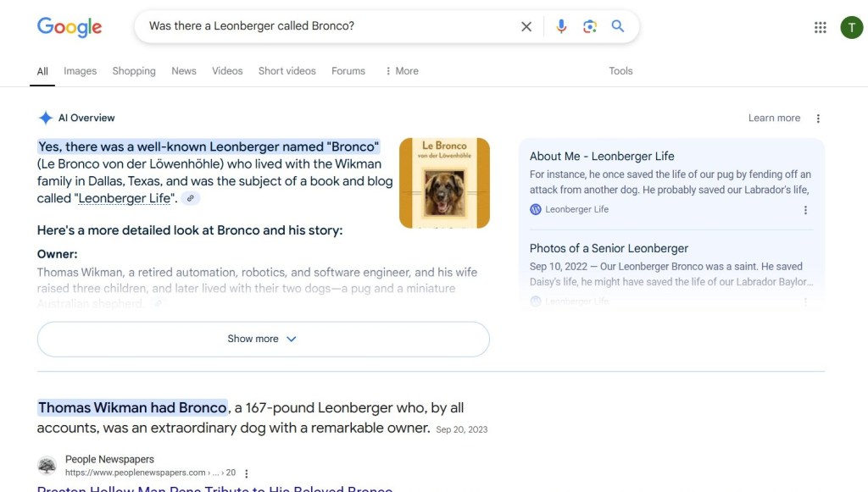
Task: Open the Google apps grid
Action: click(x=820, y=26)
